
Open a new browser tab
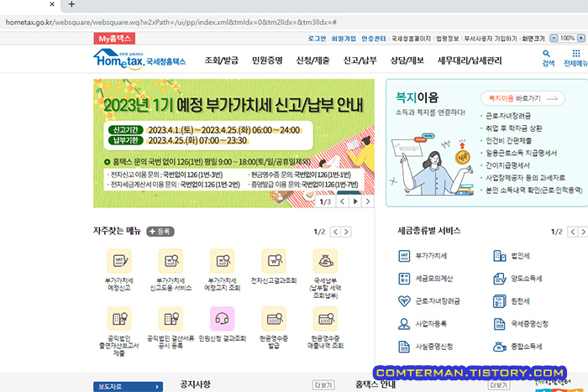(x=71, y=4)
